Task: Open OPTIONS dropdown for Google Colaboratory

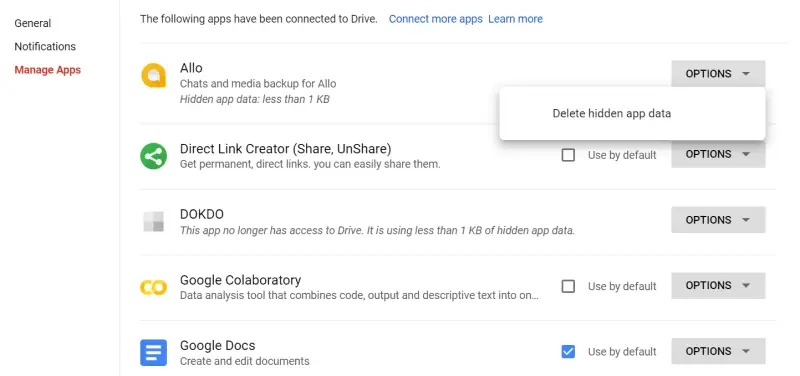Action: 718,286
